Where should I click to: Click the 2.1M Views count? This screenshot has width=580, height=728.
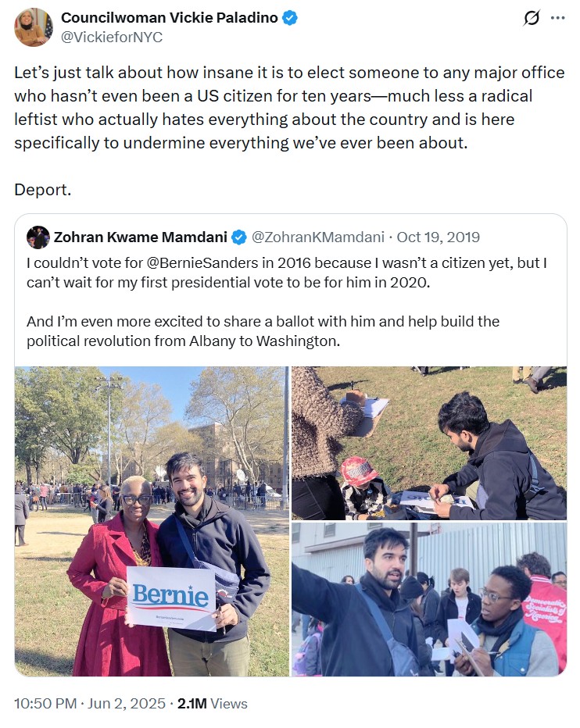point(212,704)
